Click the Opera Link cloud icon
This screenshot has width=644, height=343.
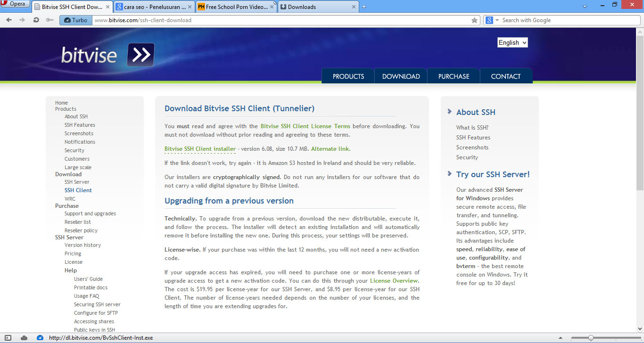(x=24, y=338)
